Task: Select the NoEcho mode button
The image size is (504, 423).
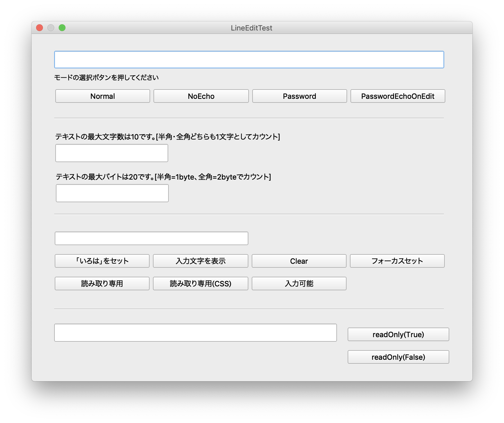Action: click(201, 96)
